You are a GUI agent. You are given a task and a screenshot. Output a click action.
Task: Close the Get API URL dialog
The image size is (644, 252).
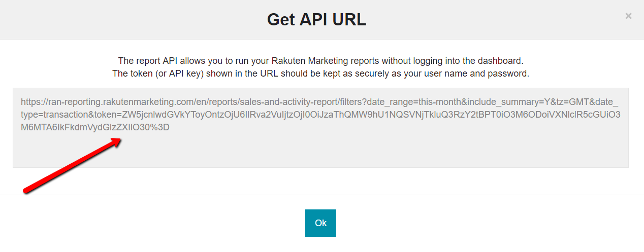click(628, 16)
